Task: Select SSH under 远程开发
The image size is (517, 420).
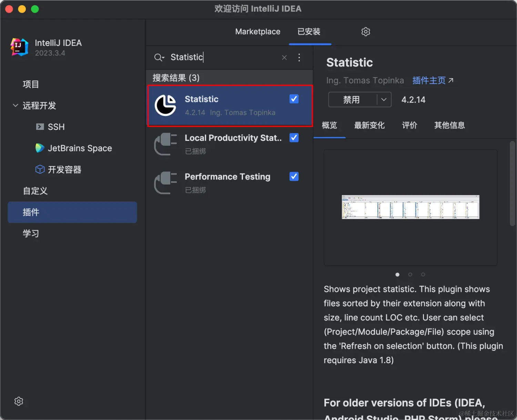Action: (56, 127)
